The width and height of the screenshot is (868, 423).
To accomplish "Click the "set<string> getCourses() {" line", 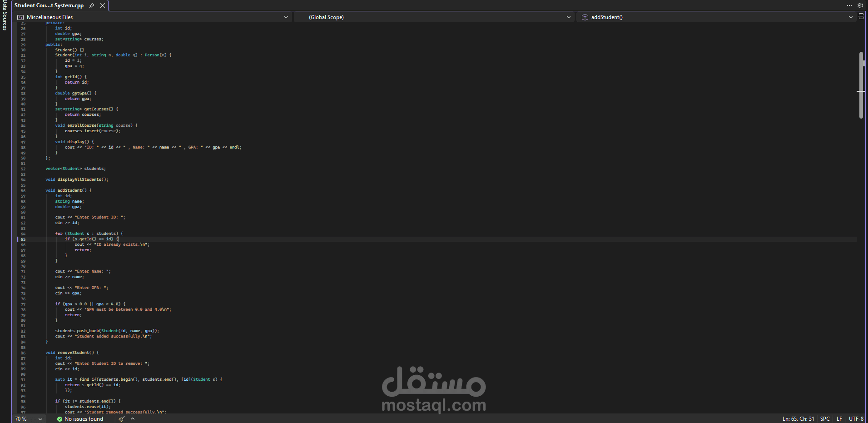I will click(x=87, y=109).
